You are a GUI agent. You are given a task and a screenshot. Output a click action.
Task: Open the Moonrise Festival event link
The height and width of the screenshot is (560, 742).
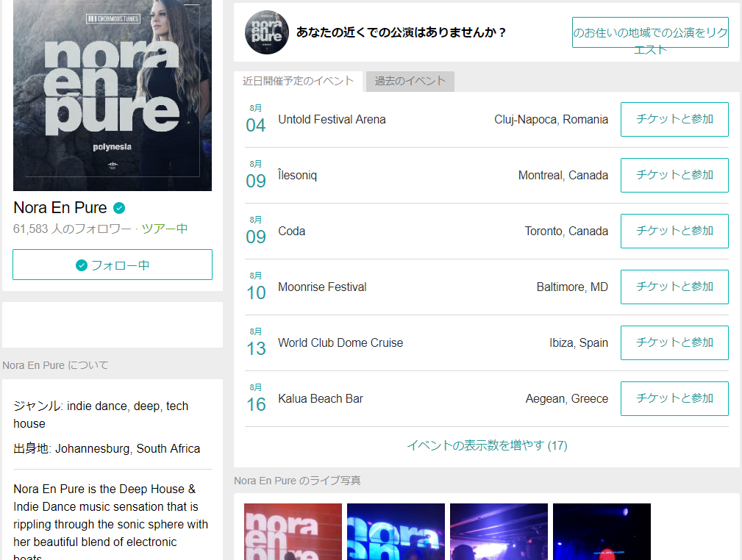click(x=322, y=287)
